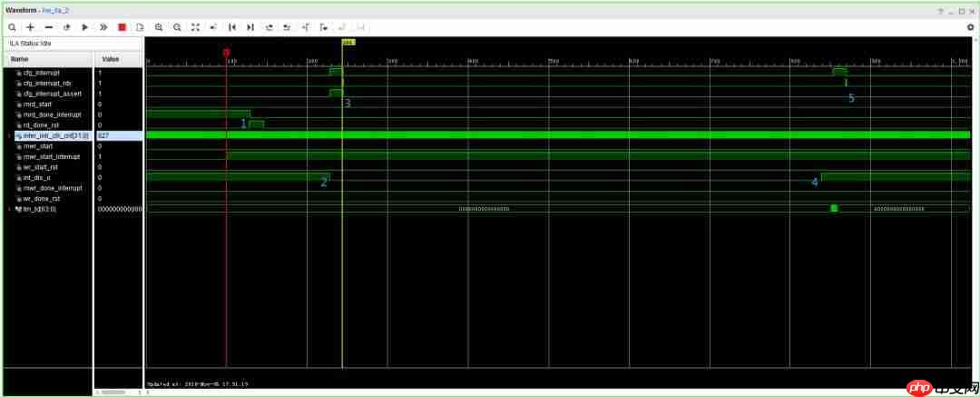
Task: Click the minus icon to remove probes
Action: (x=48, y=27)
